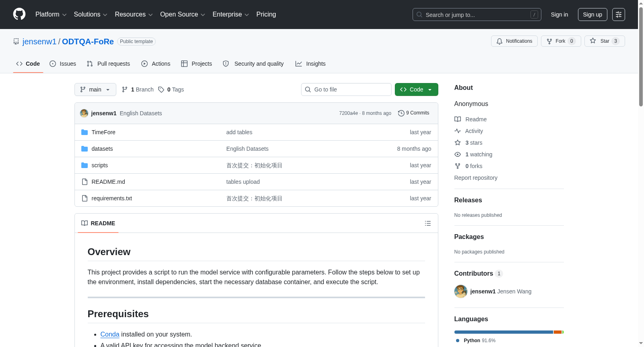Click the Sign up button
The image size is (644, 347).
(592, 15)
